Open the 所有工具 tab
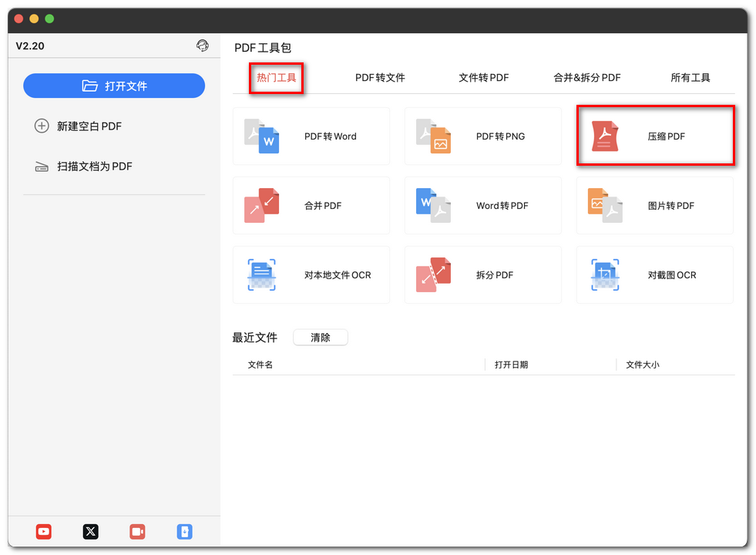Screen dimensions: 756x555 690,77
